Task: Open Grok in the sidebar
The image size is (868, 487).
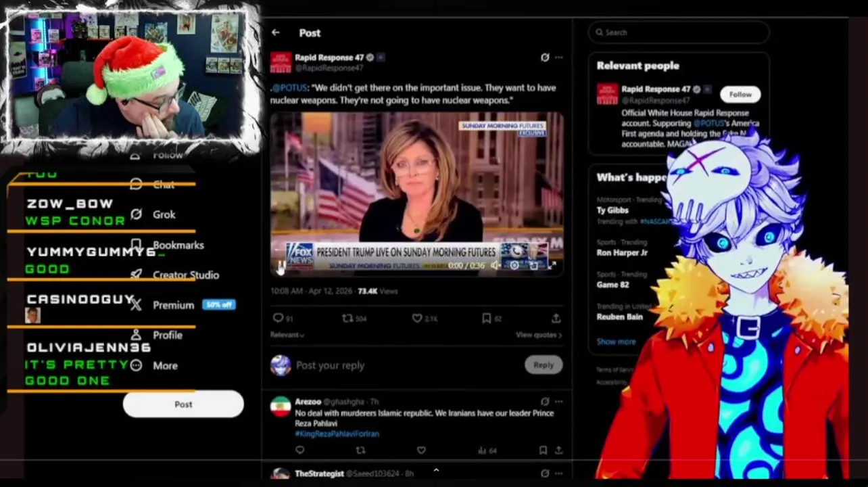Action: [152, 214]
